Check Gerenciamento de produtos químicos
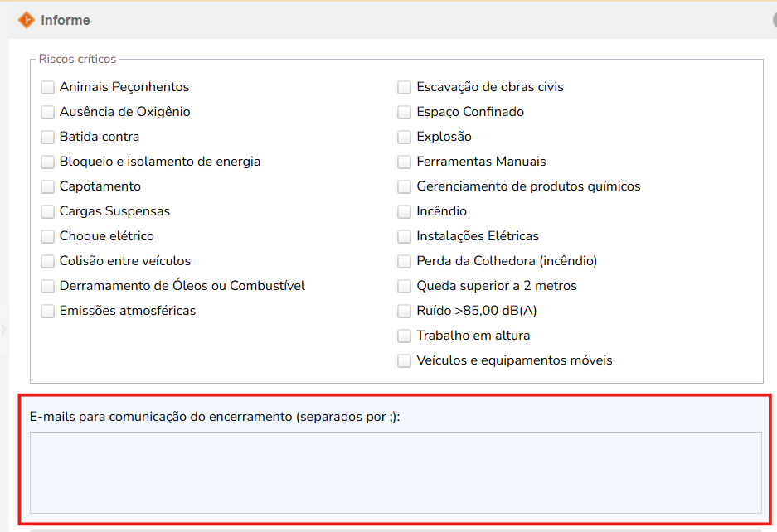This screenshot has width=777, height=532. (405, 186)
